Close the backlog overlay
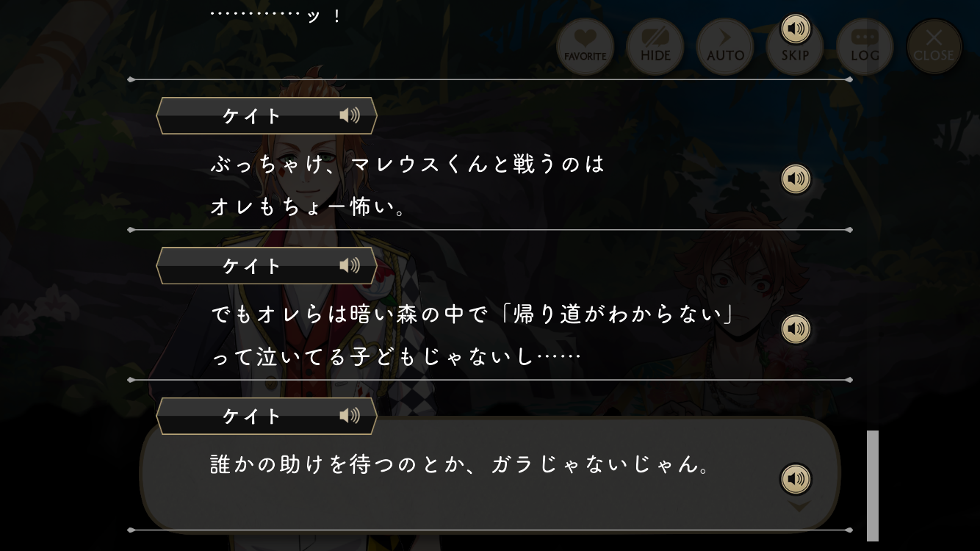The height and width of the screenshot is (551, 980). tap(934, 47)
